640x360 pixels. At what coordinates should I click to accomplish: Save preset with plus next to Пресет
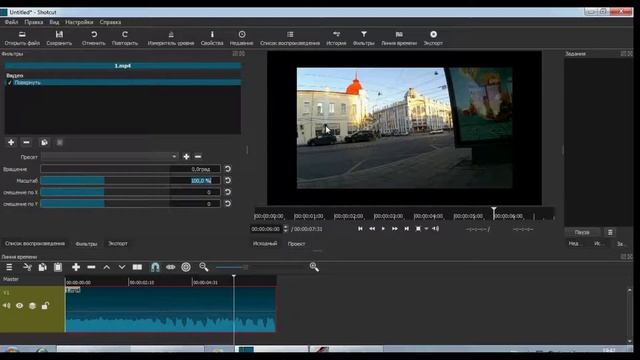[x=186, y=156]
